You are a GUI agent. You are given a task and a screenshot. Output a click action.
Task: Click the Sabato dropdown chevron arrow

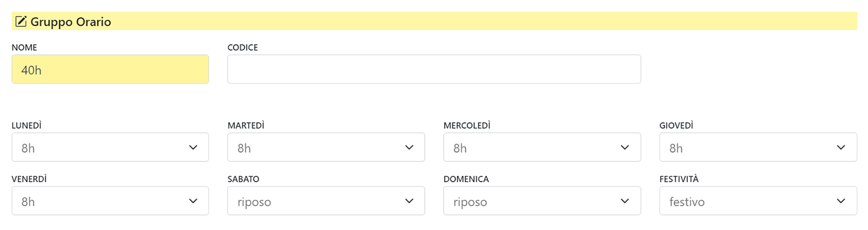(409, 201)
